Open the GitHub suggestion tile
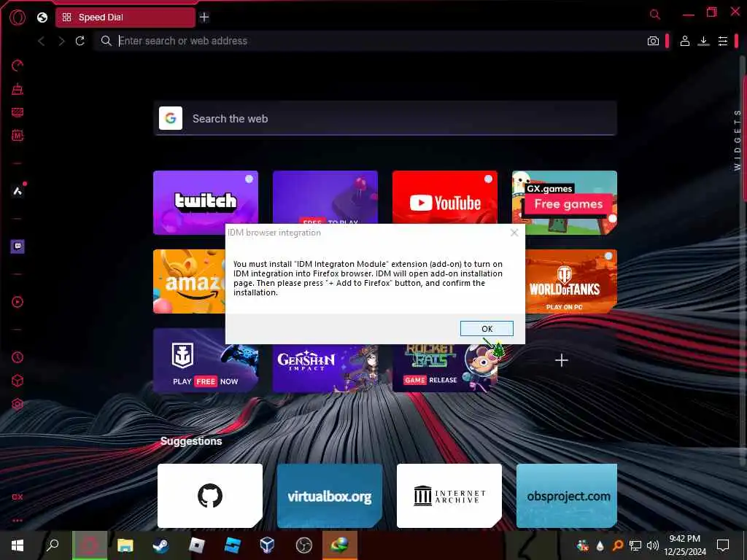 pos(210,496)
